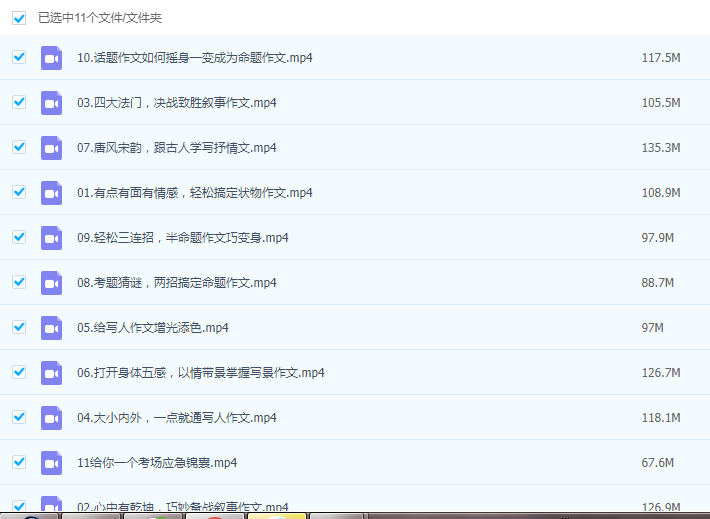The height and width of the screenshot is (519, 710).
Task: Open file name 03.四大法门，决战致胜叙事作文.mp4
Action: (176, 103)
